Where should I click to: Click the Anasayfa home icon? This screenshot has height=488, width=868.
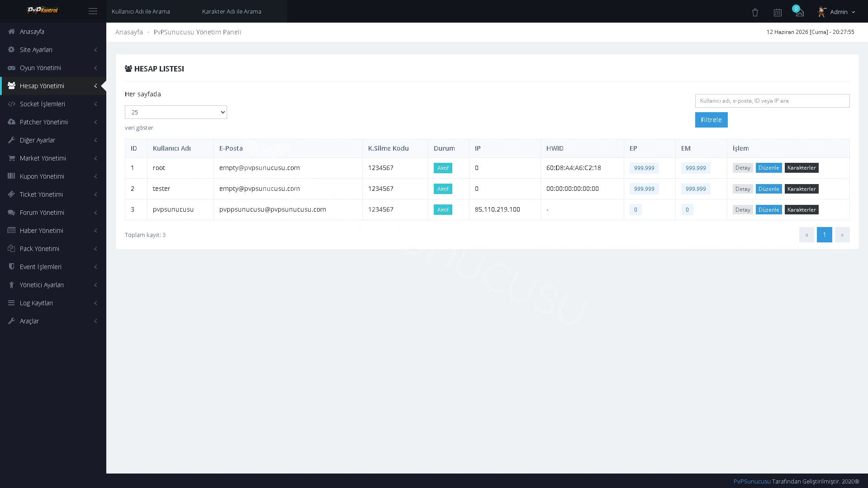click(11, 32)
